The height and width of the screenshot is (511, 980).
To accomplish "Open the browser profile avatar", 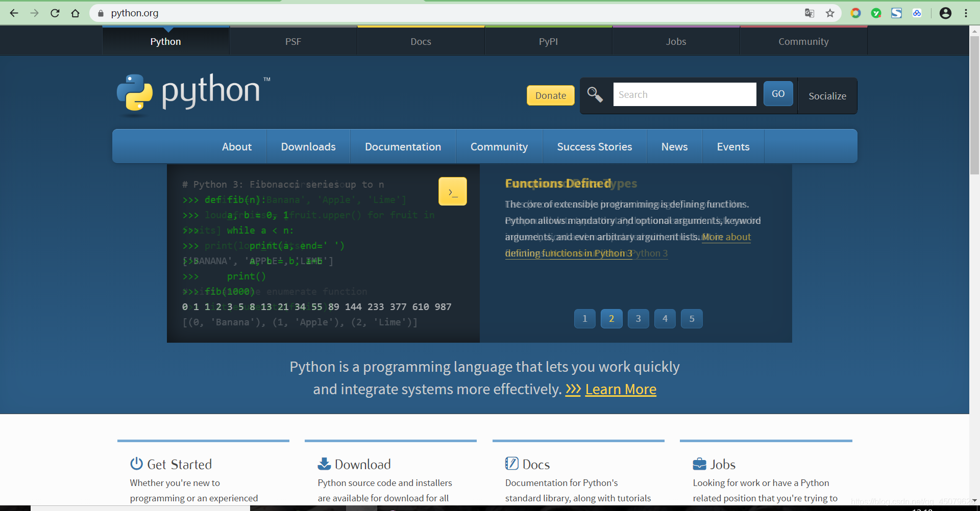I will tap(945, 13).
